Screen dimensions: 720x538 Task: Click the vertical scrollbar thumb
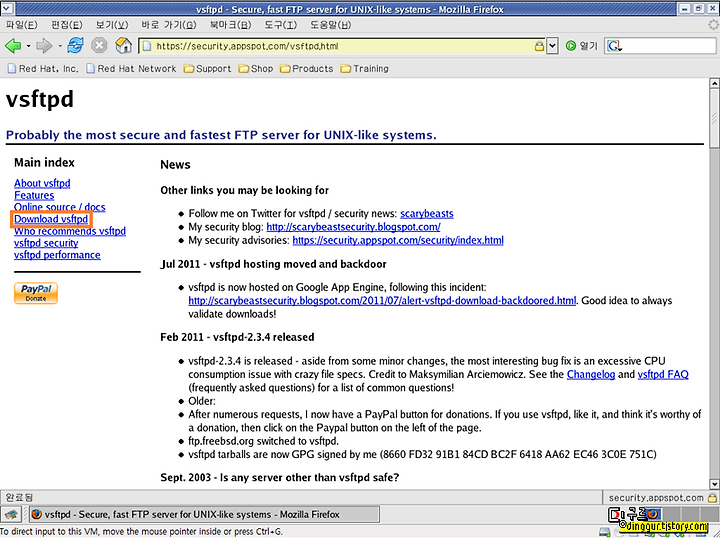point(714,118)
